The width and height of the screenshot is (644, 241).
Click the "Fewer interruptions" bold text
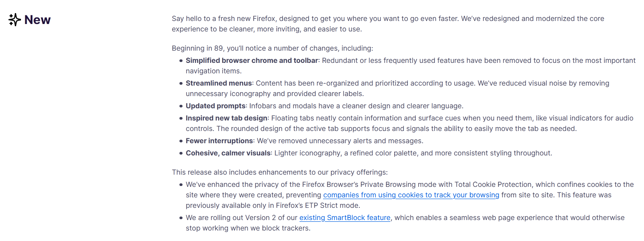point(219,141)
